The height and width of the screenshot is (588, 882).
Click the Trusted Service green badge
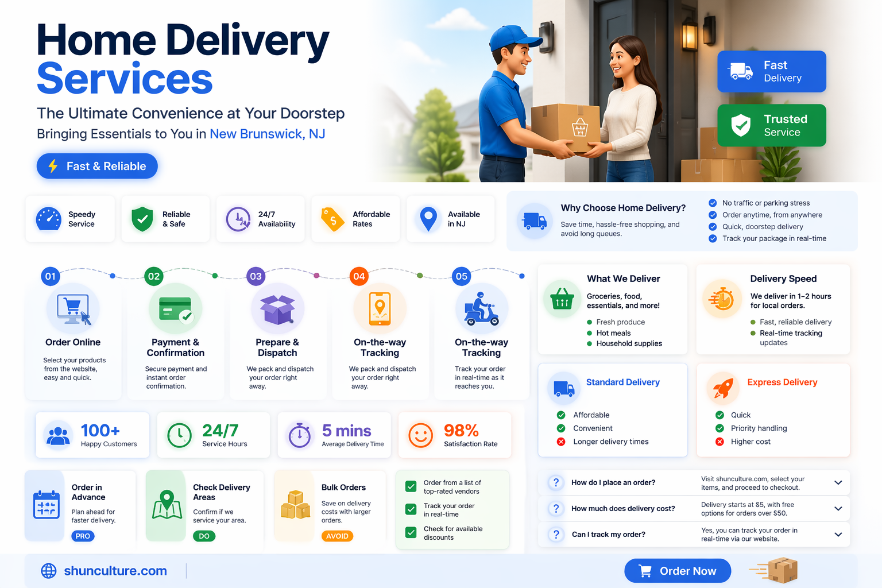point(772,125)
